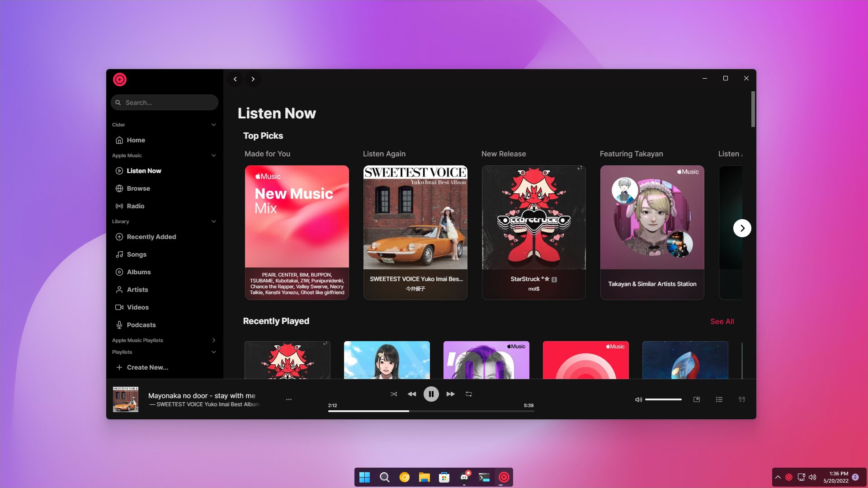Open the blue-sky anime girl recently played thumbnail
Screen dimensions: 868x488
tap(387, 360)
